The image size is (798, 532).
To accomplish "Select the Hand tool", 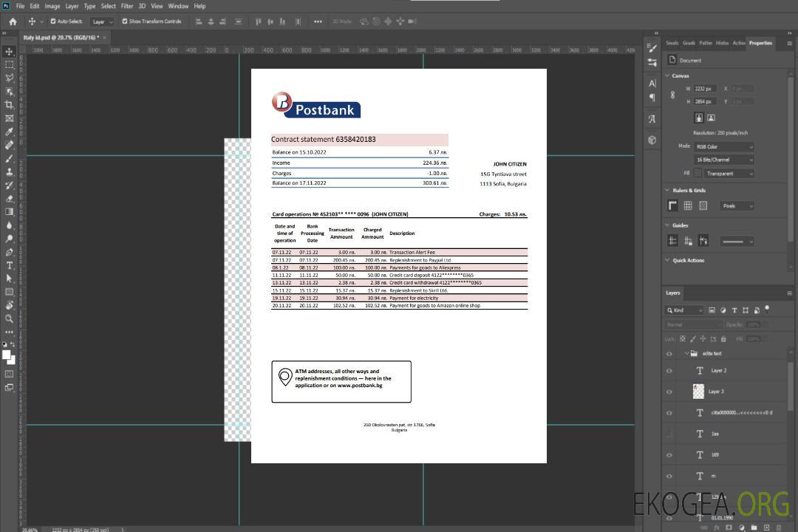I will coord(9,305).
